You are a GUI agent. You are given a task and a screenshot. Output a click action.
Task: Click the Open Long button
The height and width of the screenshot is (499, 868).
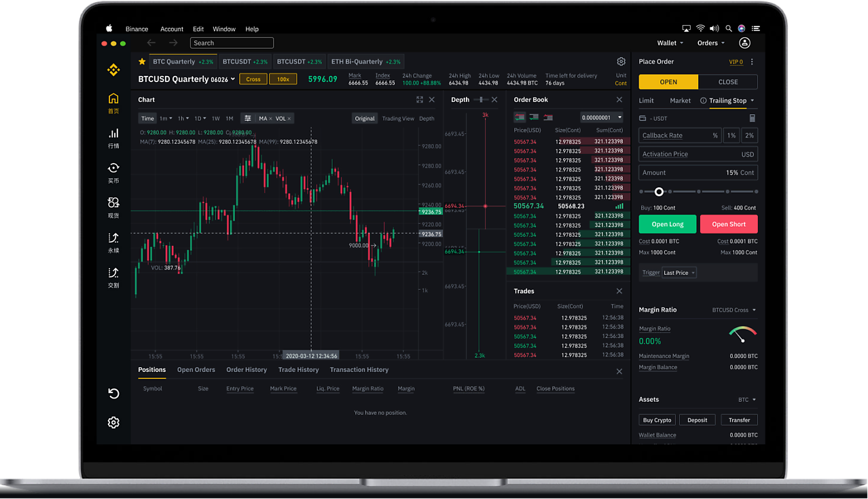point(667,224)
